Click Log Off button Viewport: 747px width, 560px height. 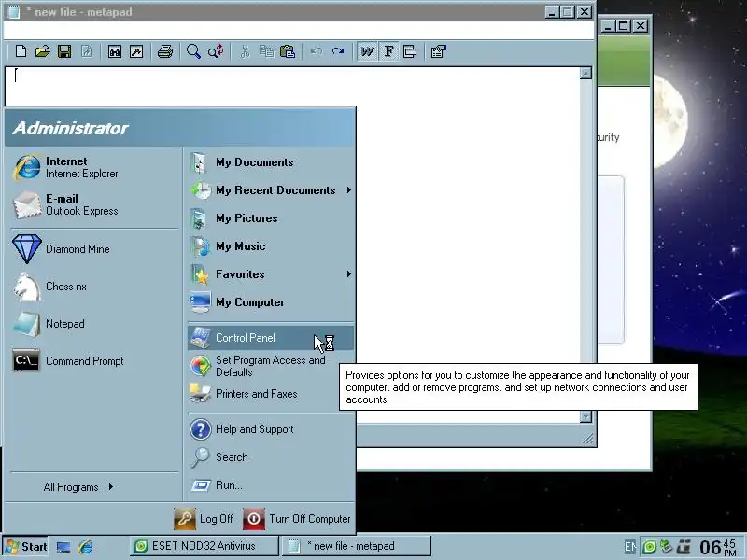[204, 519]
